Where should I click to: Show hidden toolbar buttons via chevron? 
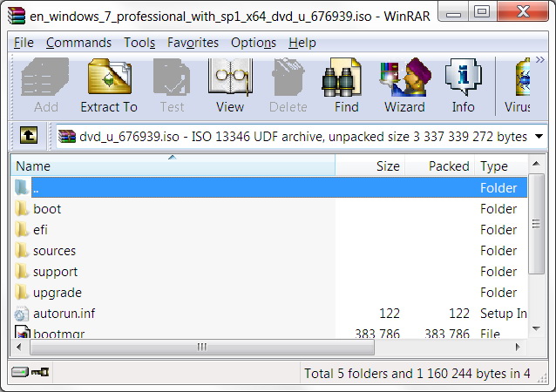(539, 59)
